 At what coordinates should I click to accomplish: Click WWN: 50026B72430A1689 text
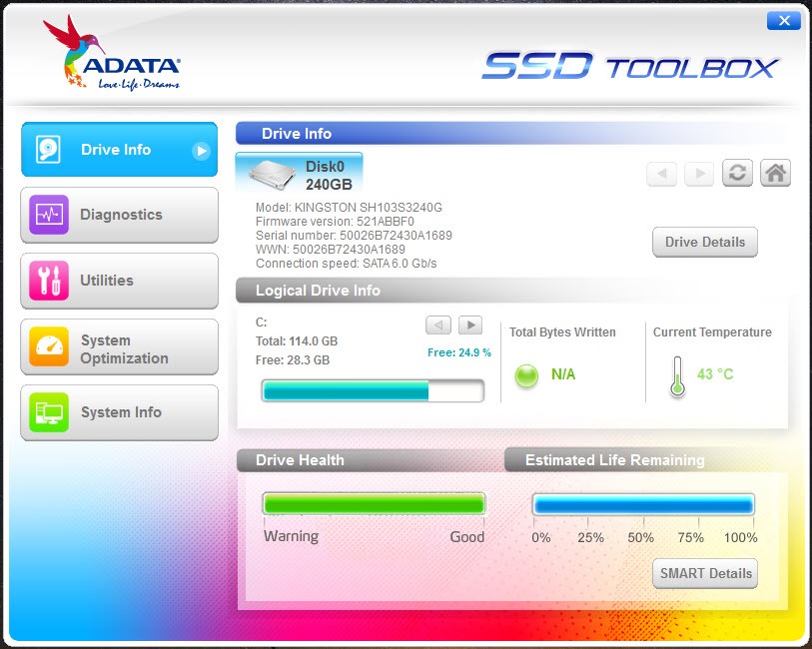331,250
